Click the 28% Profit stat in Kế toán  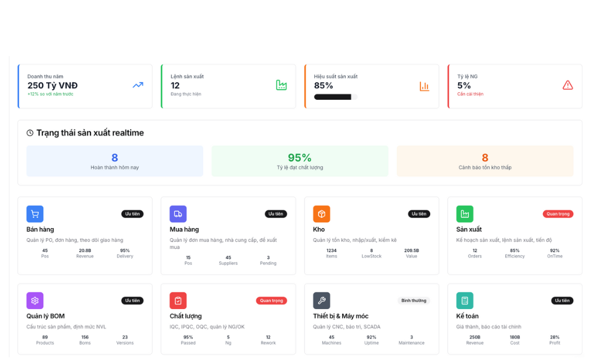[554, 340]
